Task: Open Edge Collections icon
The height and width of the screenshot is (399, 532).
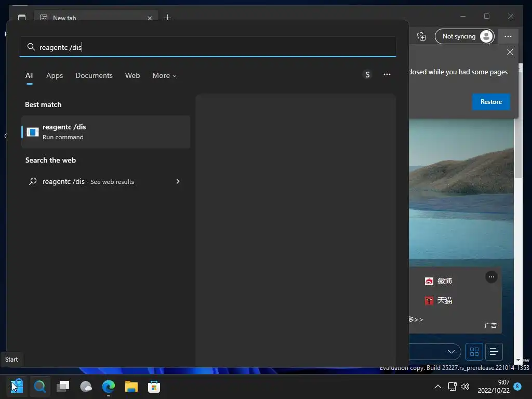Action: click(x=421, y=36)
